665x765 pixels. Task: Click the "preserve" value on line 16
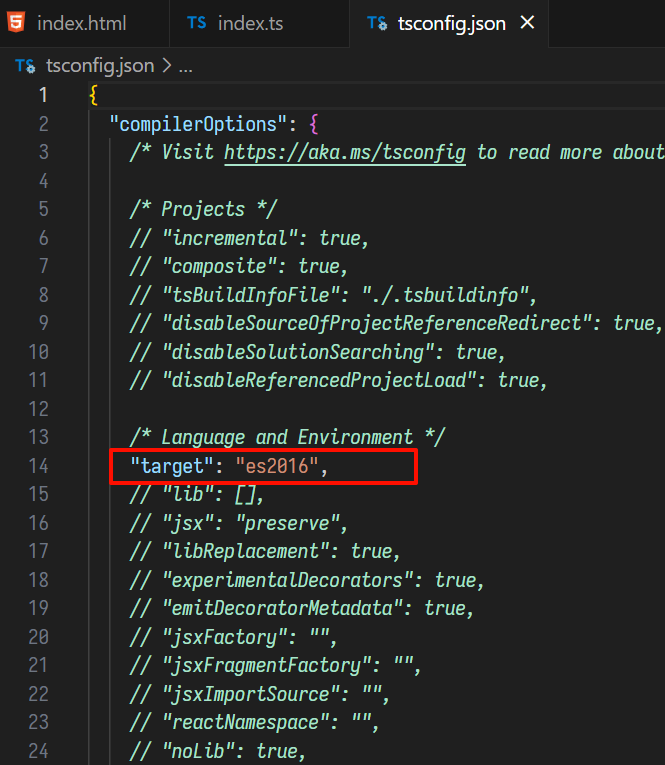click(x=288, y=523)
